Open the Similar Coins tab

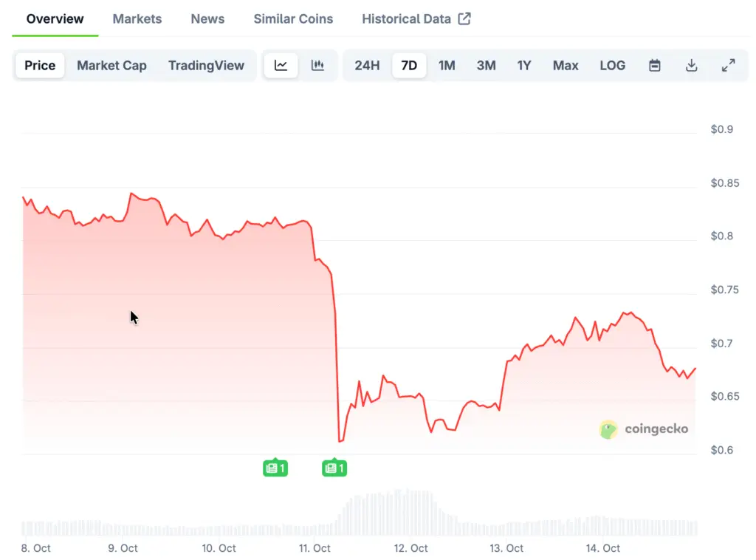(293, 18)
